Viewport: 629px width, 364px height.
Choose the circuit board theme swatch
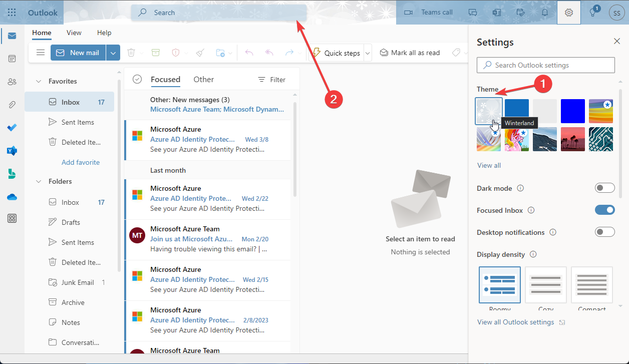(x=601, y=139)
